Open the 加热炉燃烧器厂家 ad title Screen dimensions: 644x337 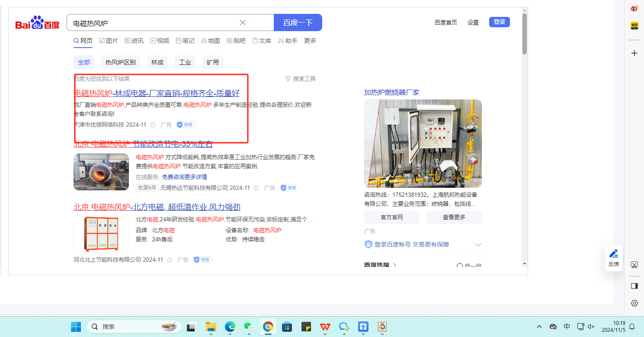(392, 93)
